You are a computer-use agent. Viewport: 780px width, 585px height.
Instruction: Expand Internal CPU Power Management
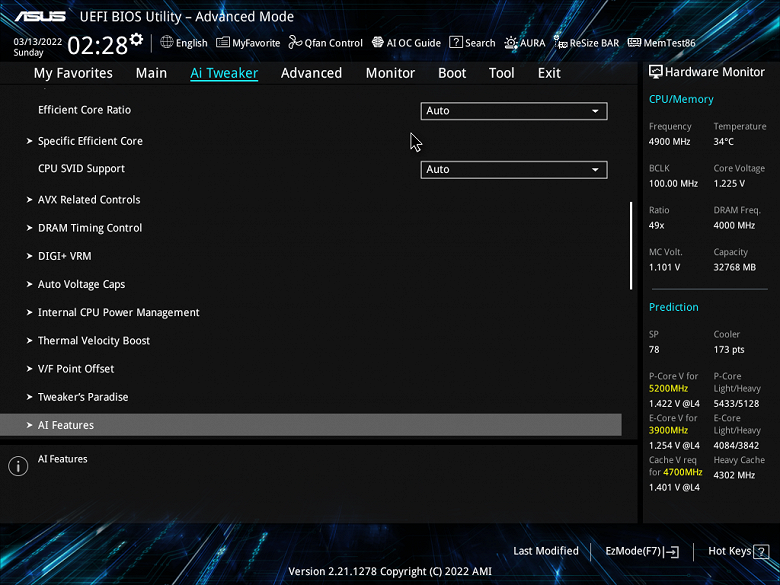118,312
